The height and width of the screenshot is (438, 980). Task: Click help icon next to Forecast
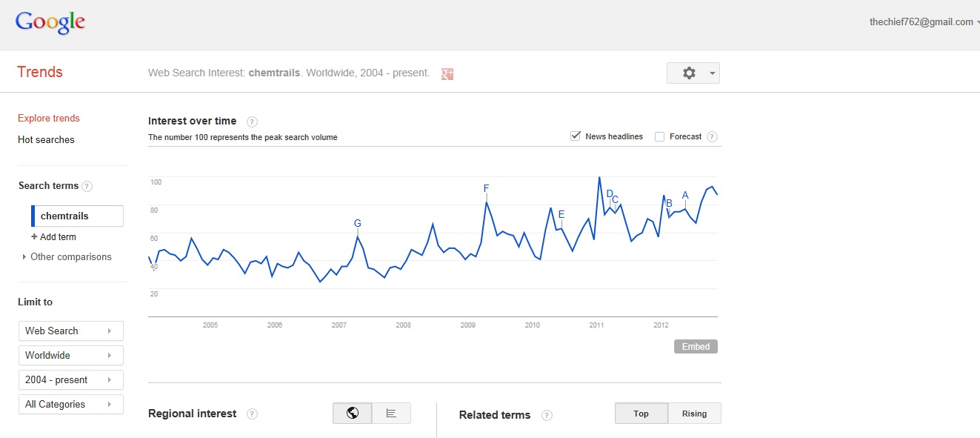click(x=712, y=137)
